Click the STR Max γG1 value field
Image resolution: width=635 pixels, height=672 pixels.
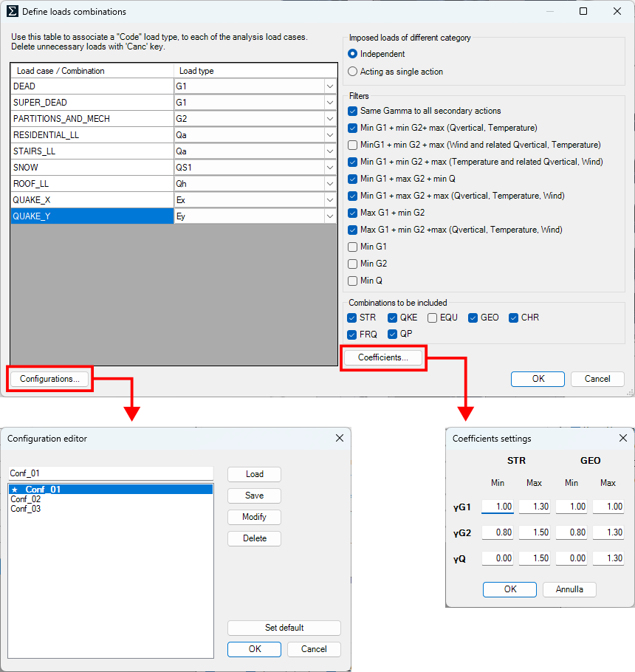point(533,507)
